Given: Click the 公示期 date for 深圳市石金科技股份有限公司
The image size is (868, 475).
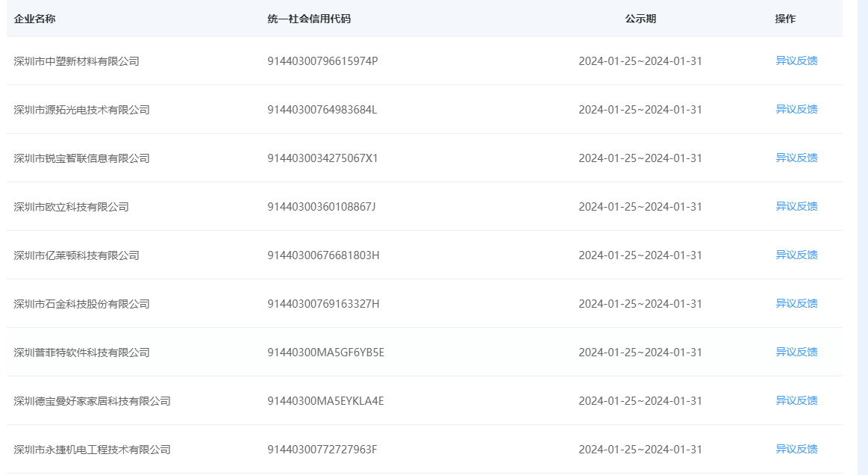Looking at the screenshot, I should tap(640, 303).
